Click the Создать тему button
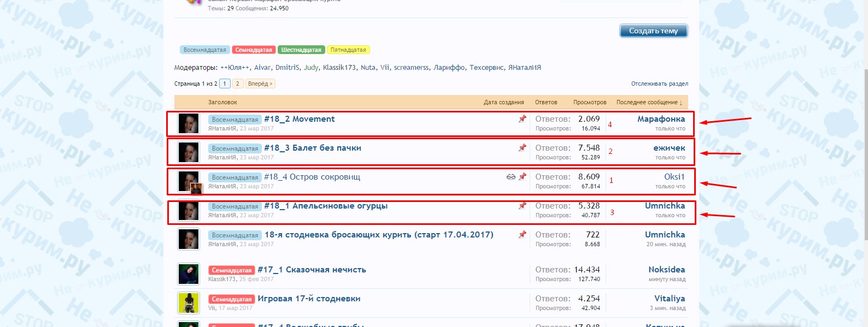868x327 pixels. click(x=653, y=31)
